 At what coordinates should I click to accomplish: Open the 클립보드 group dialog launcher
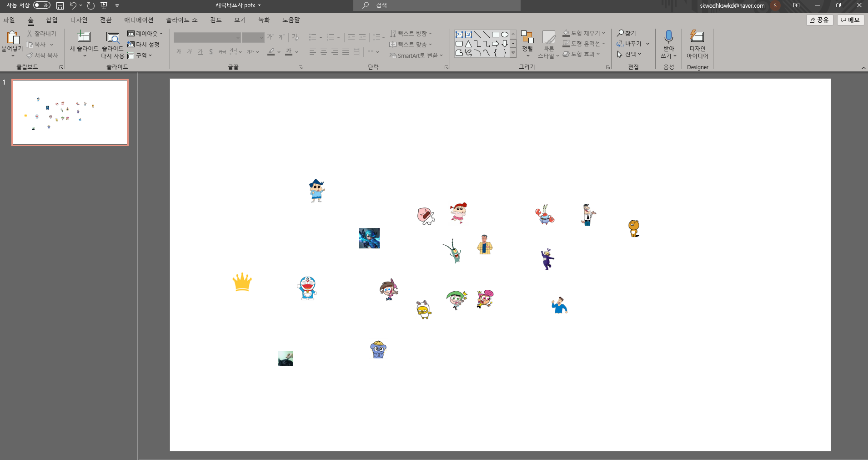tap(61, 67)
